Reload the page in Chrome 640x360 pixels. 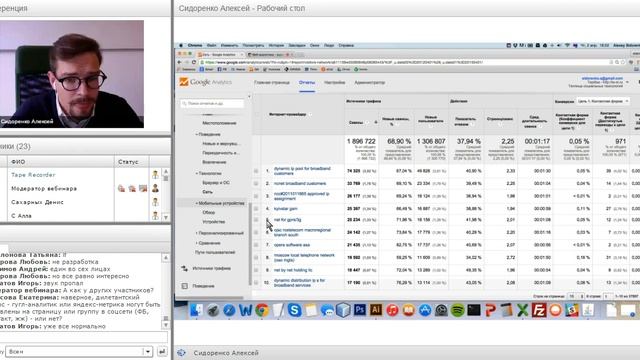point(194,62)
